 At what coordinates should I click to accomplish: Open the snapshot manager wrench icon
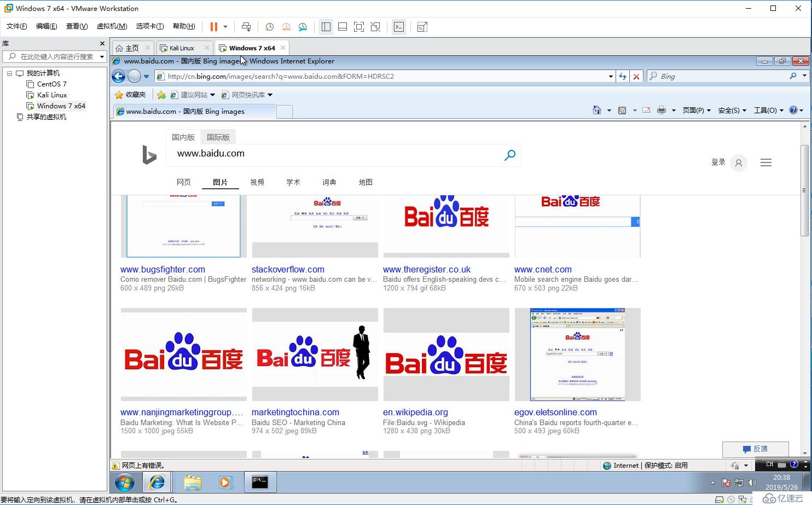pos(303,27)
